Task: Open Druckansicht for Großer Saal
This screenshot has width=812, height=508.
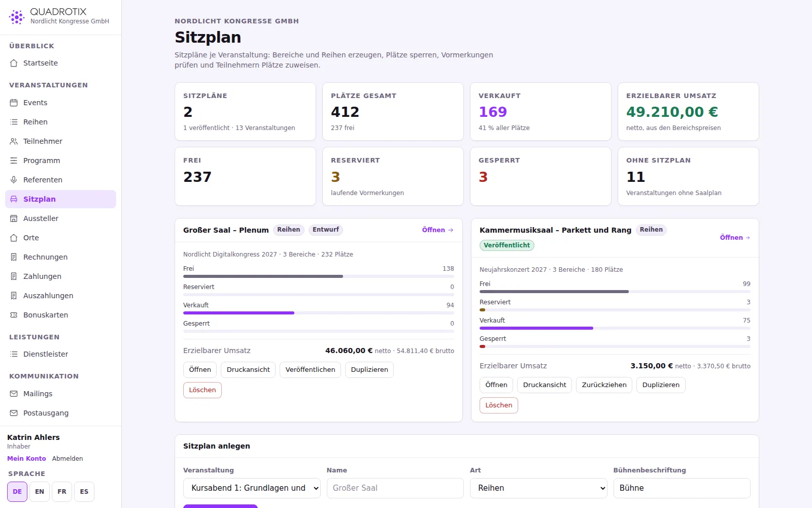Action: point(248,370)
